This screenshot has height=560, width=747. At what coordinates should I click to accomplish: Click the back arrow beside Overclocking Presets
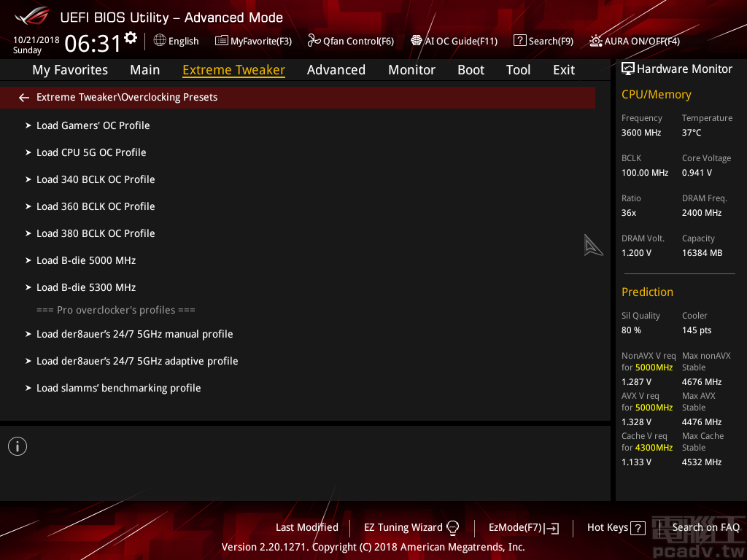pos(24,98)
